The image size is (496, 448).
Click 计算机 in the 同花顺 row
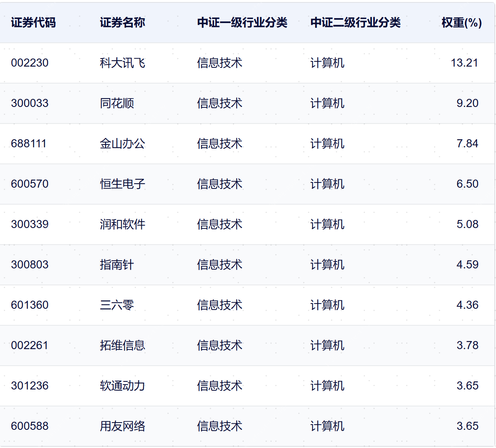327,103
